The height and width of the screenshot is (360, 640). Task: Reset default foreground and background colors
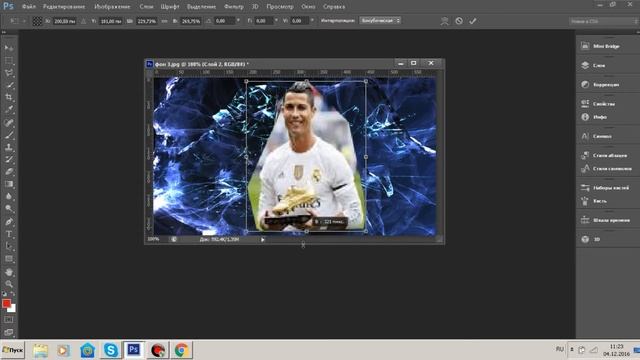point(4,294)
